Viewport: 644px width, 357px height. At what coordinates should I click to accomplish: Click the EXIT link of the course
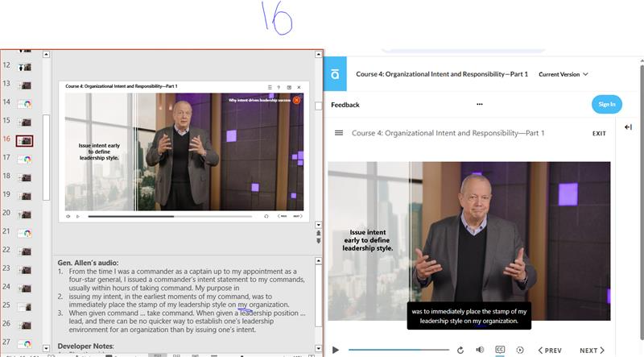[599, 133]
